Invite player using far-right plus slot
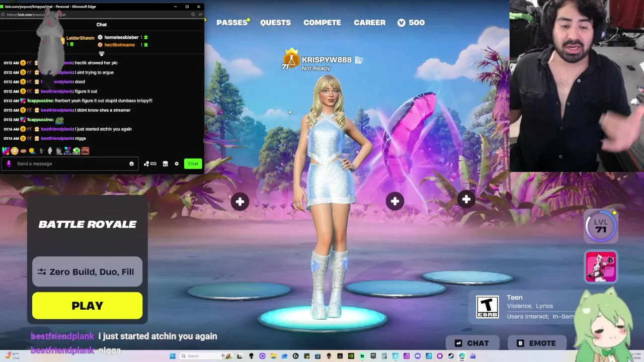The width and height of the screenshot is (644, 362). pyautogui.click(x=466, y=200)
